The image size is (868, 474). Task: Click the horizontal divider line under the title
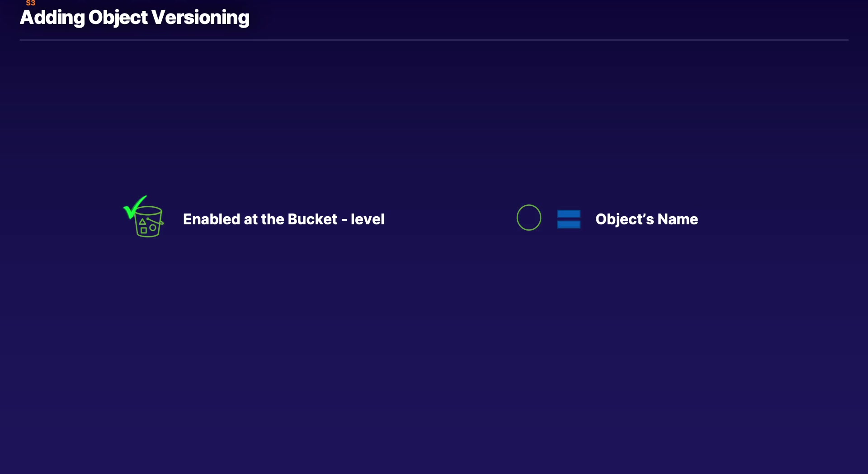pyautogui.click(x=434, y=40)
